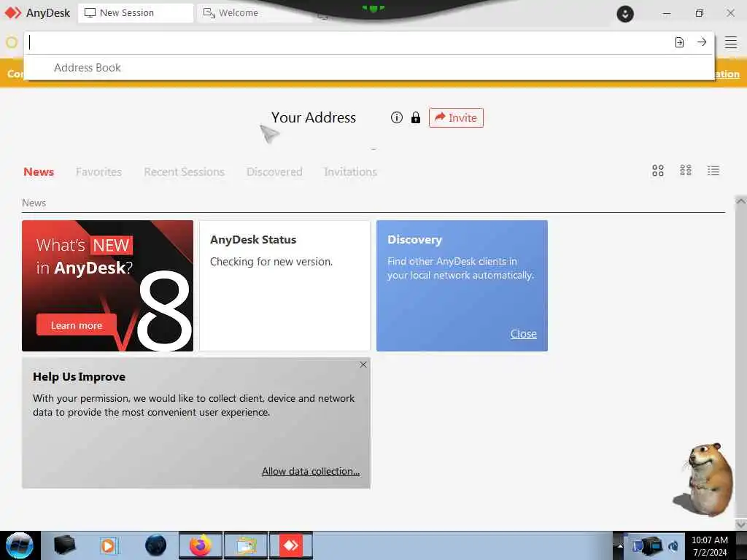The height and width of the screenshot is (560, 747).
Task: Click Close link on Discovery card
Action: (524, 334)
